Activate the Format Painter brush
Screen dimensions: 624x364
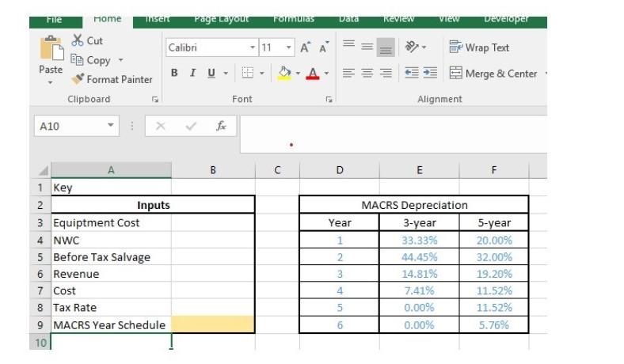point(78,79)
